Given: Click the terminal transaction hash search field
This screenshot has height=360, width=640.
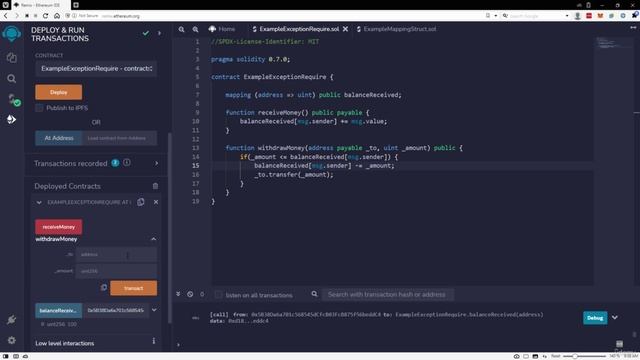Looking at the screenshot, I should click(x=388, y=294).
